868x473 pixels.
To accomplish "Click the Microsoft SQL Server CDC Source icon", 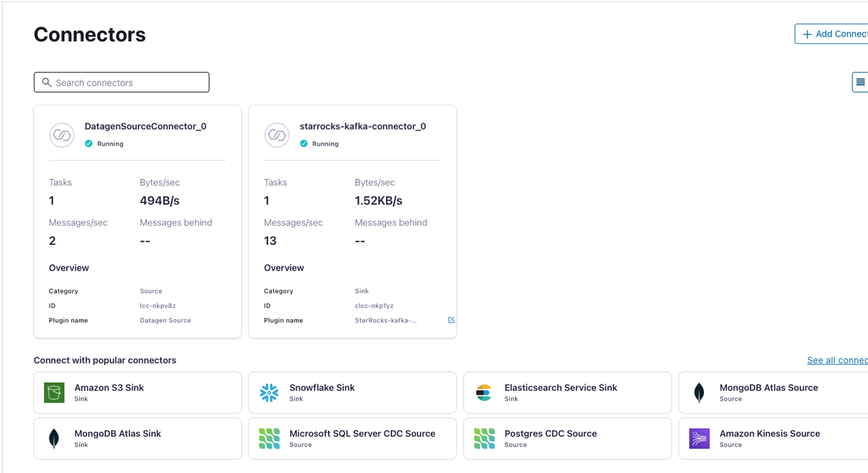I will pos(269,438).
